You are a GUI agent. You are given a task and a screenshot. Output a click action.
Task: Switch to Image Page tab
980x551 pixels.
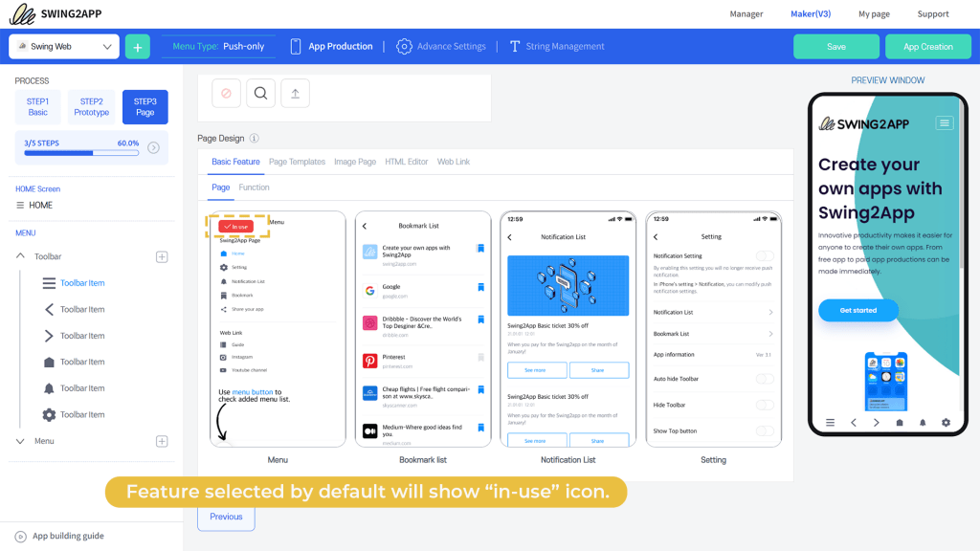[x=355, y=162]
